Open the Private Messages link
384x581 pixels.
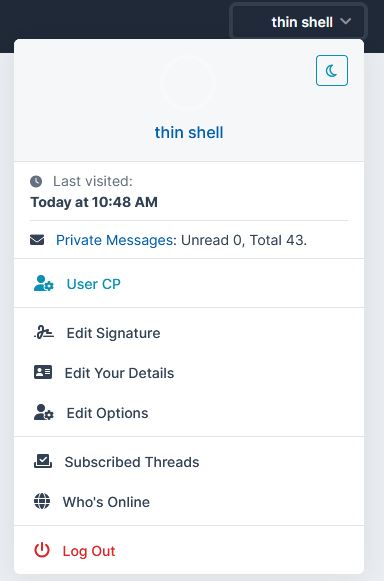(x=114, y=240)
